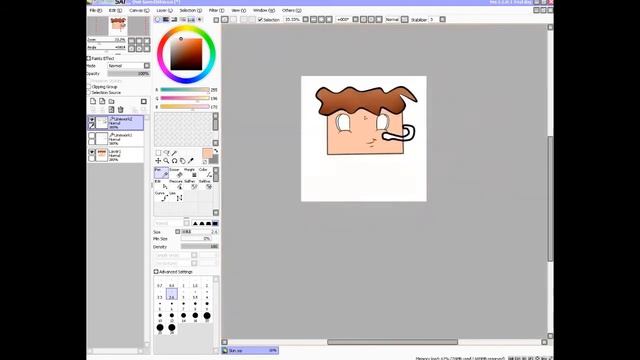Select the hand pan tool

(182, 161)
